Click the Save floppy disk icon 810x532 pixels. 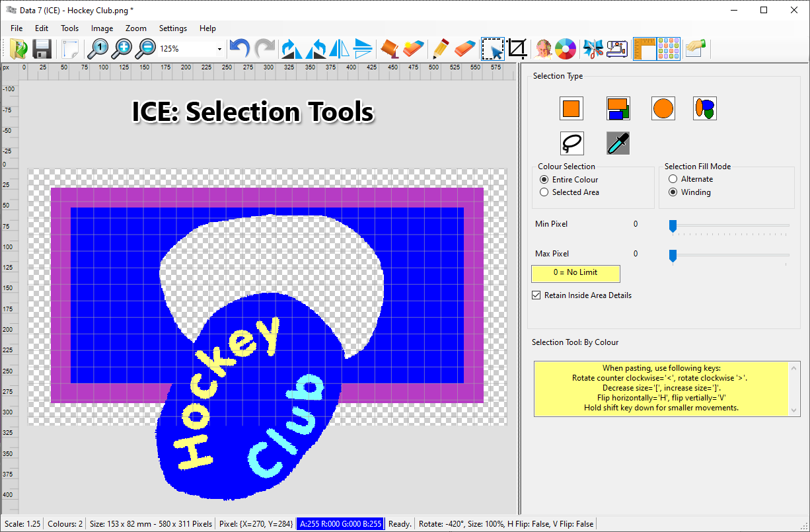click(42, 49)
